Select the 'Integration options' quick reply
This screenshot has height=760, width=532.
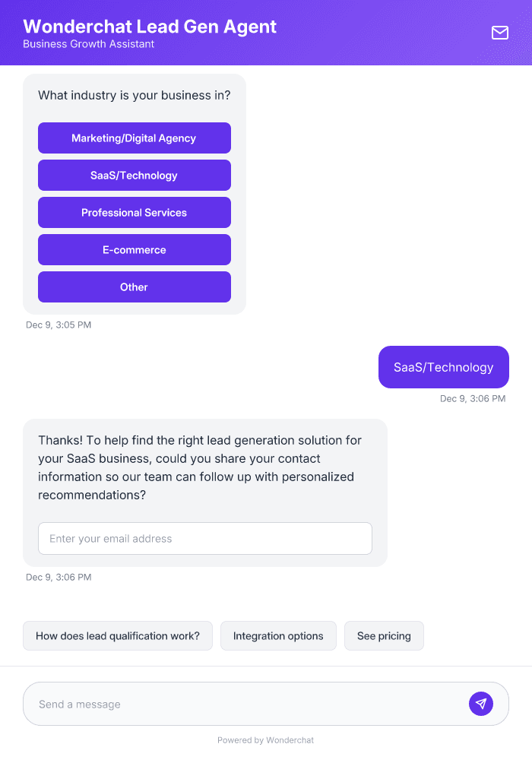click(278, 635)
